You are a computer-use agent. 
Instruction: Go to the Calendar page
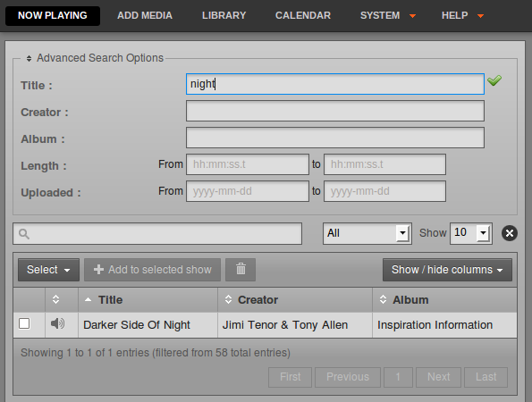(303, 15)
